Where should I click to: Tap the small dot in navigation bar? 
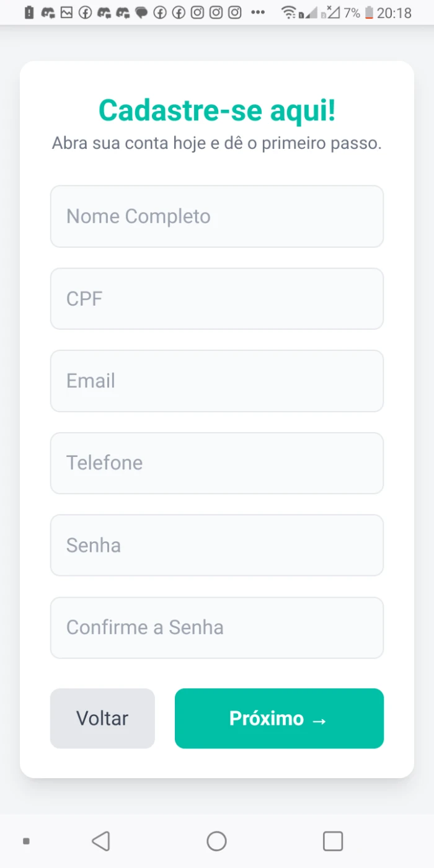tap(26, 841)
